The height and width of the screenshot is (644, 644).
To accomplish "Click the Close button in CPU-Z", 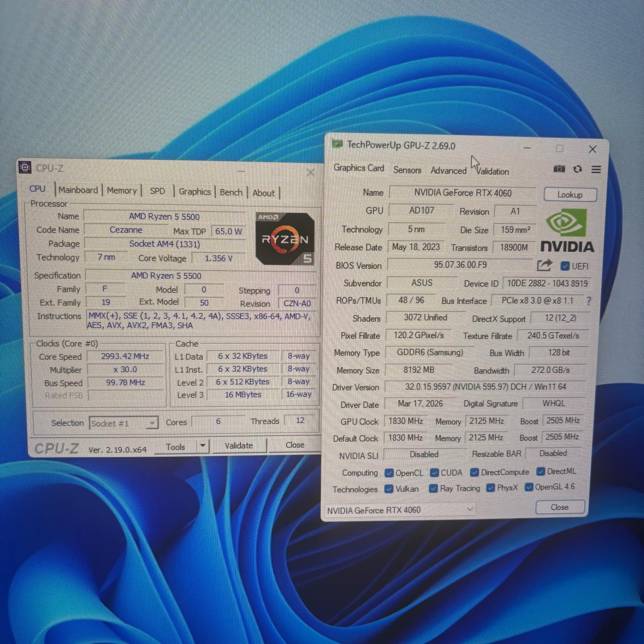I will (295, 445).
